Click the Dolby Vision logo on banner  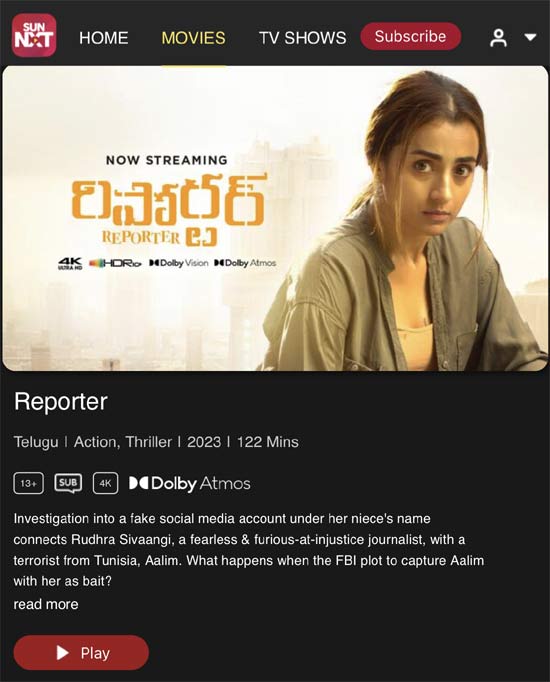(179, 263)
